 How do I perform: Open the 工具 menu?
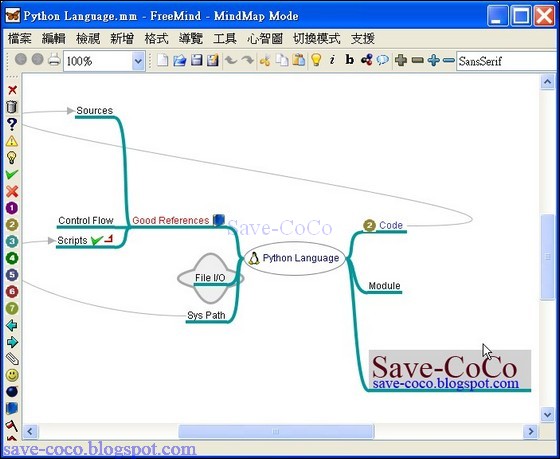pos(225,38)
